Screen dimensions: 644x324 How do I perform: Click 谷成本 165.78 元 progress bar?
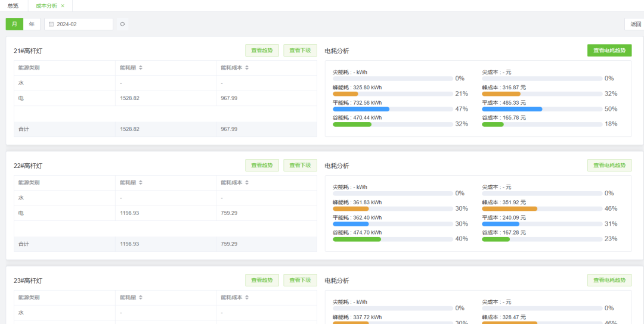click(542, 124)
